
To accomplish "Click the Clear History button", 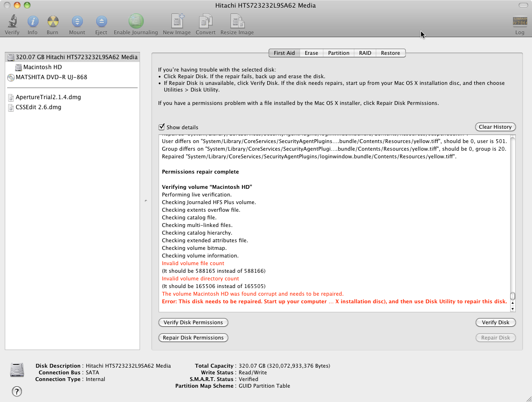I will (x=495, y=127).
